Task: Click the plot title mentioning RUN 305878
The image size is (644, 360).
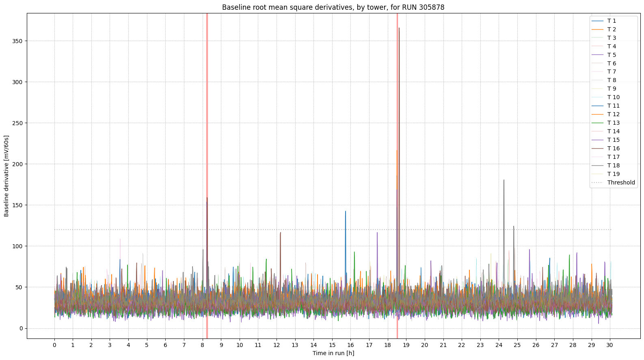Action: point(333,7)
